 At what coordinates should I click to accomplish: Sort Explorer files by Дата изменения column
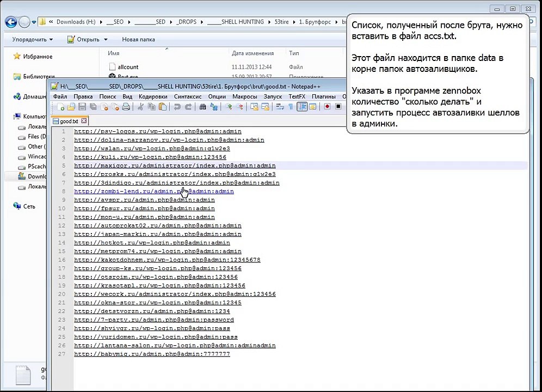(x=252, y=53)
